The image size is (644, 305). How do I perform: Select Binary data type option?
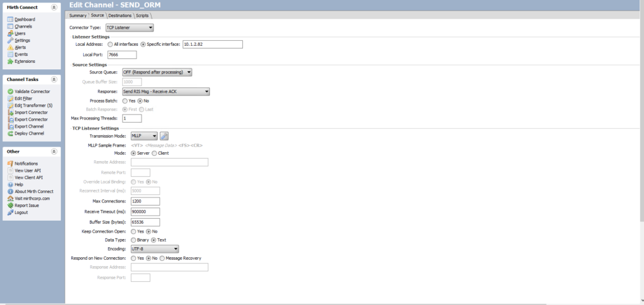133,240
